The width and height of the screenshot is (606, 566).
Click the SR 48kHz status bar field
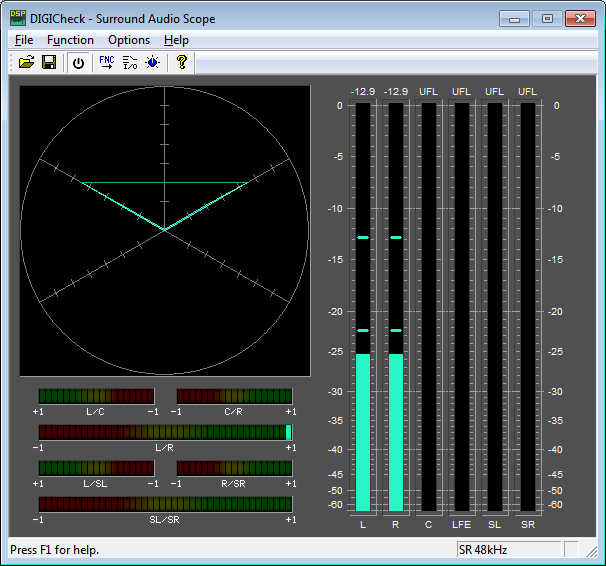509,549
